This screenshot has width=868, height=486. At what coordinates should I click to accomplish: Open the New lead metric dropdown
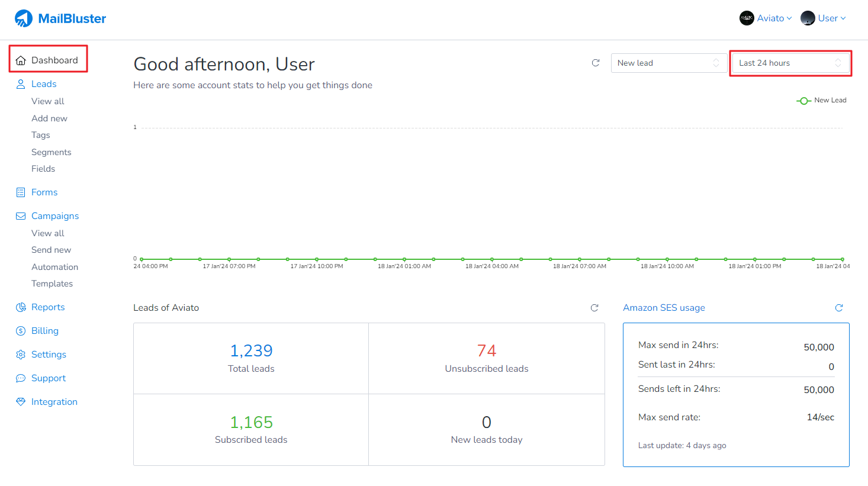pyautogui.click(x=668, y=63)
